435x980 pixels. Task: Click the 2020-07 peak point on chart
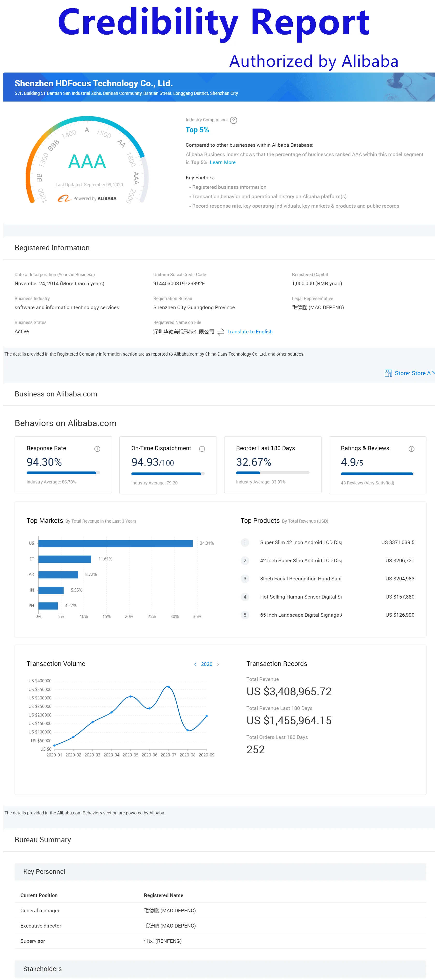(x=168, y=687)
